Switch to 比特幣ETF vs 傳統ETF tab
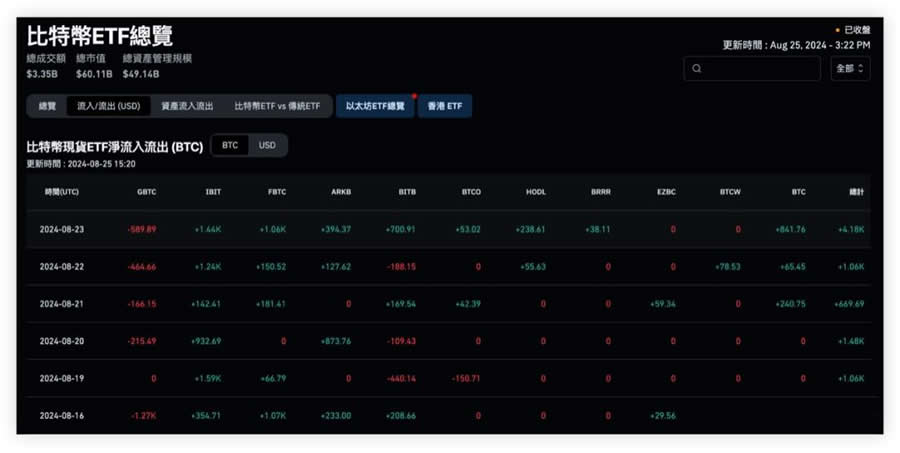This screenshot has width=900, height=453. 277,106
